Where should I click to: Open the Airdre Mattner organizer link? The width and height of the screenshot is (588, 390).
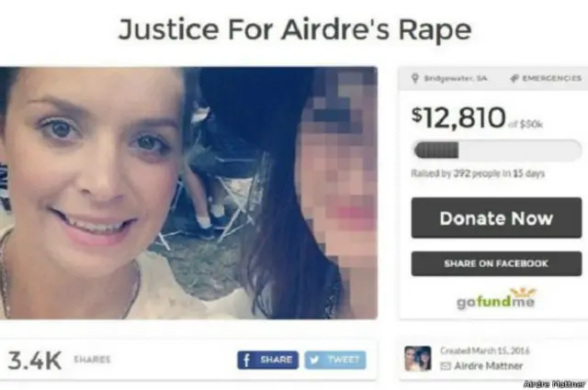488,366
